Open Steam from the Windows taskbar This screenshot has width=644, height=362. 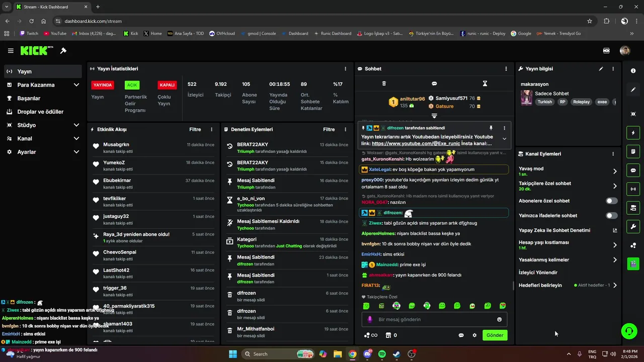click(396, 354)
